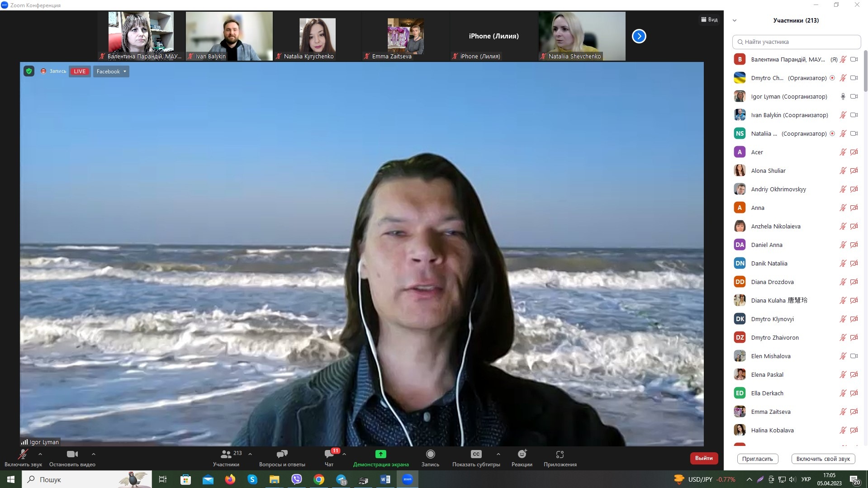The width and height of the screenshot is (868, 488).
Task: Expand subtitles options arrow
Action: (x=498, y=454)
